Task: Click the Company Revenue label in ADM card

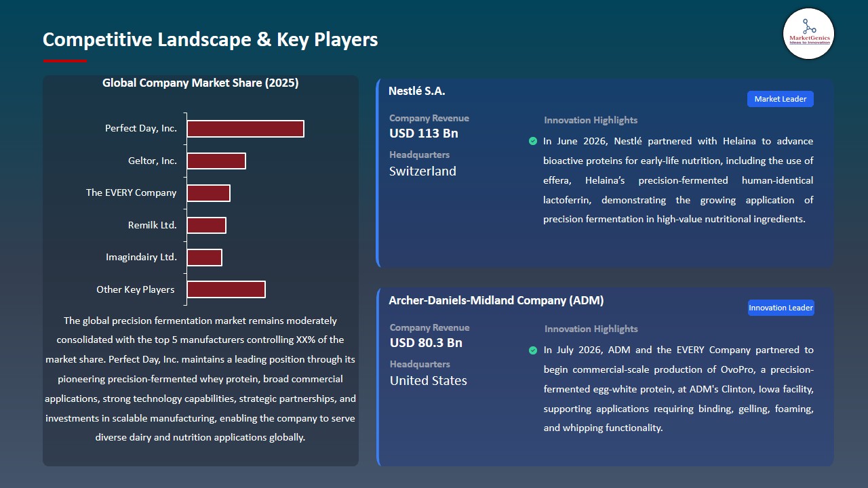Action: click(429, 327)
